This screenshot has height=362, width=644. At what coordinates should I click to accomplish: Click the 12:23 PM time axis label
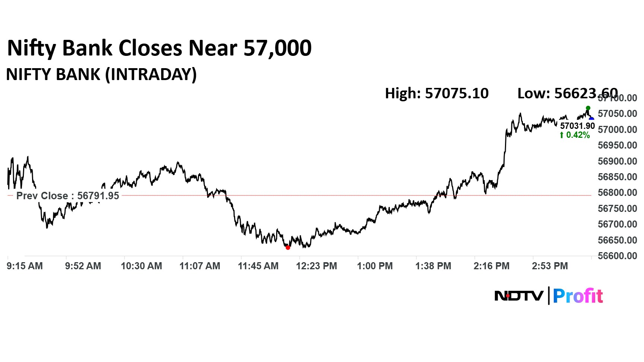(316, 266)
